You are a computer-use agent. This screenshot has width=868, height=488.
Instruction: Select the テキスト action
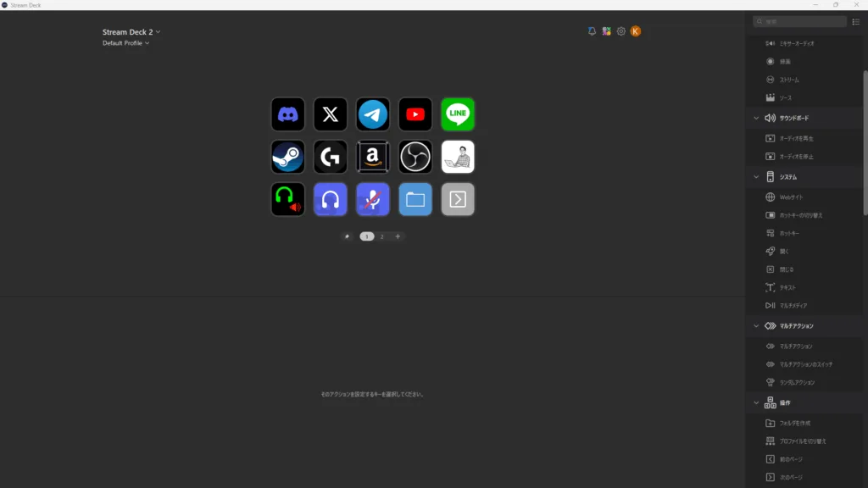pos(804,288)
